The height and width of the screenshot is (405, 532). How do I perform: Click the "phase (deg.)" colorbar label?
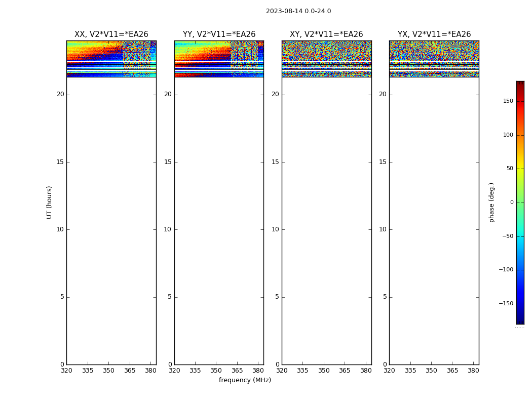[491, 202]
